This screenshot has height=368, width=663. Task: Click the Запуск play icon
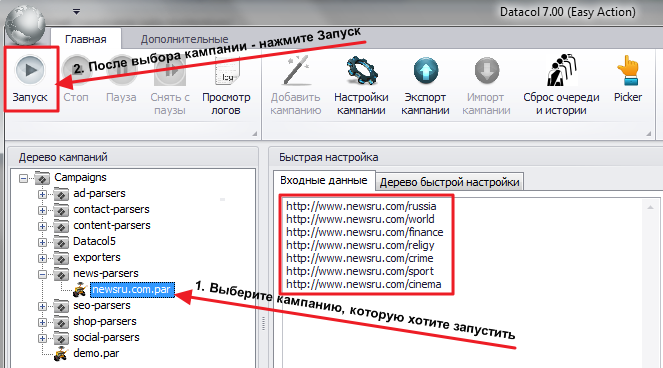(x=30, y=70)
